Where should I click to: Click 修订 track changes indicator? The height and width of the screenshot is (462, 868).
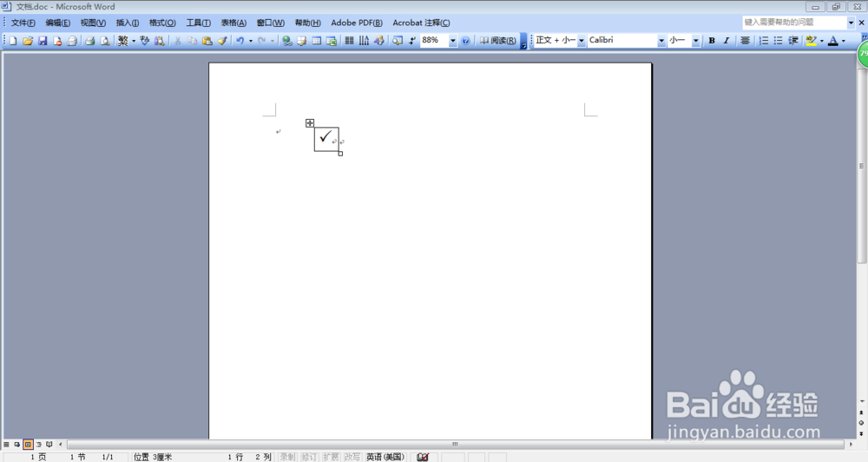309,457
